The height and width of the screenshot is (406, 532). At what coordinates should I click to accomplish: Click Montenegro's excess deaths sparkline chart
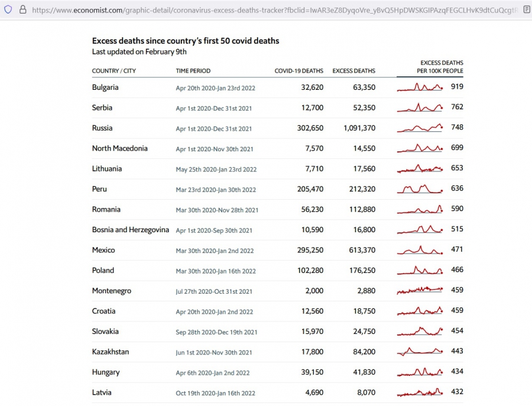pyautogui.click(x=420, y=290)
